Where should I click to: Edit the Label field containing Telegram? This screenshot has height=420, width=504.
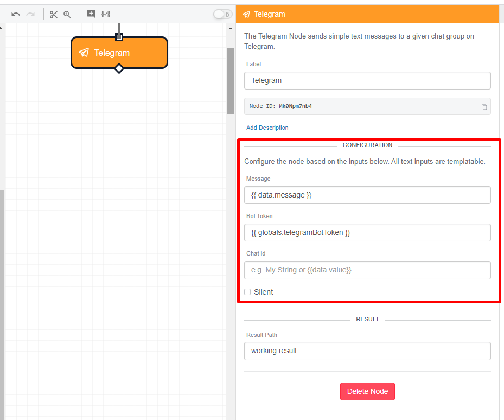tap(367, 80)
